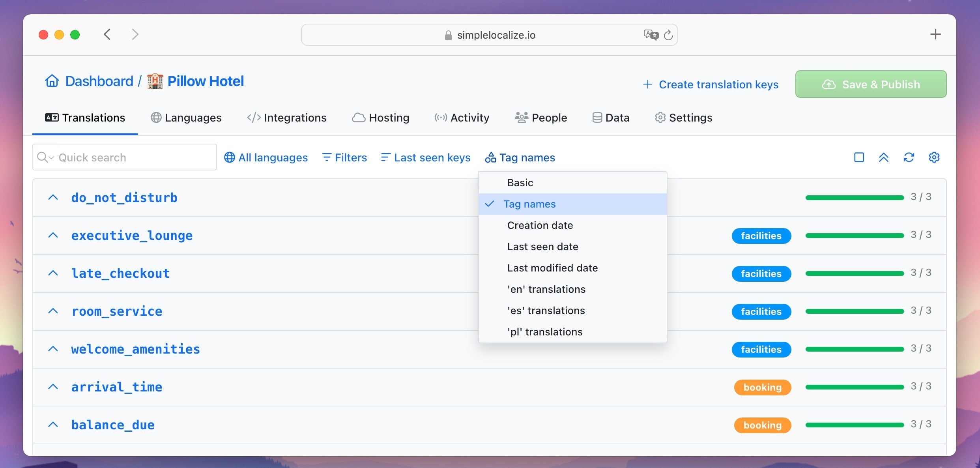Choose Last seen date from the menu
The height and width of the screenshot is (468, 980).
coord(572,247)
